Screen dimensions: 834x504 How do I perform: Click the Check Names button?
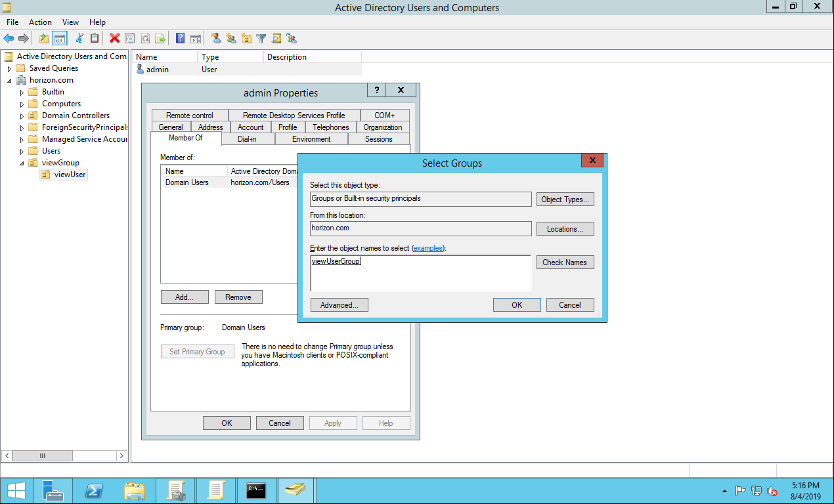pyautogui.click(x=565, y=262)
